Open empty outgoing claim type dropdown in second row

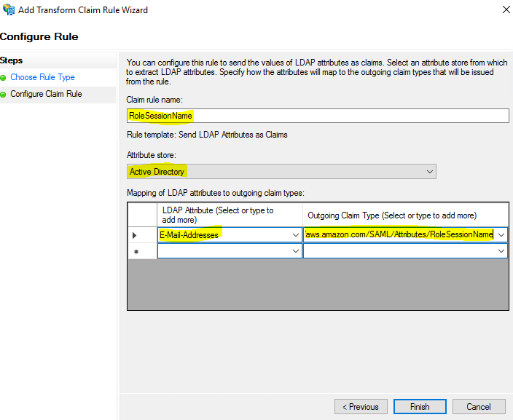point(501,251)
